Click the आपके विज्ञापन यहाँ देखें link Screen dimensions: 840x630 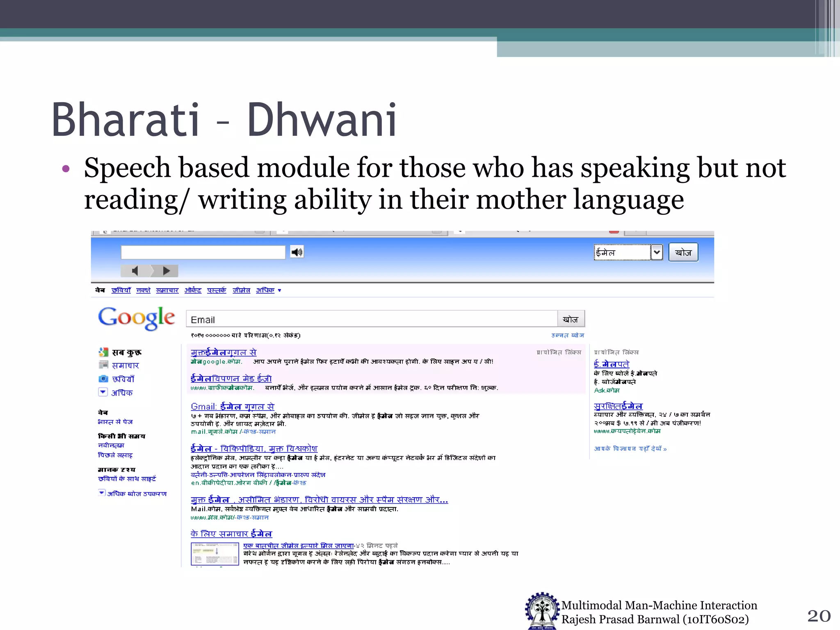[x=630, y=449]
